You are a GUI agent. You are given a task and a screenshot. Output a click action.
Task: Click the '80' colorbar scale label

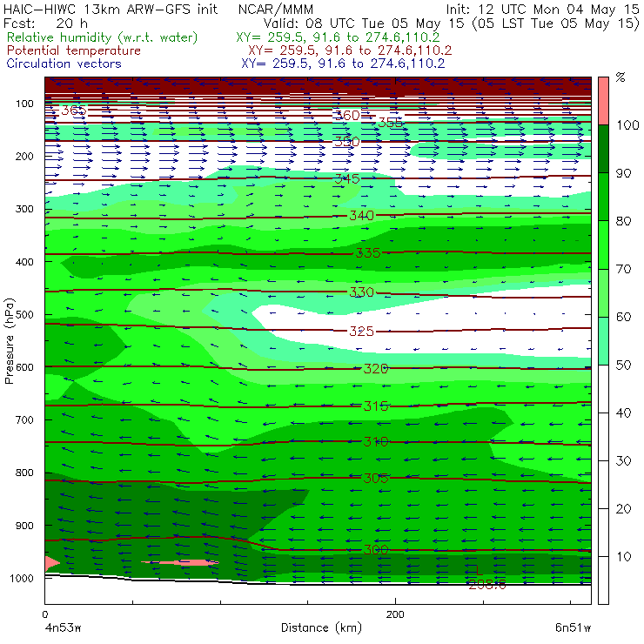[x=623, y=221]
